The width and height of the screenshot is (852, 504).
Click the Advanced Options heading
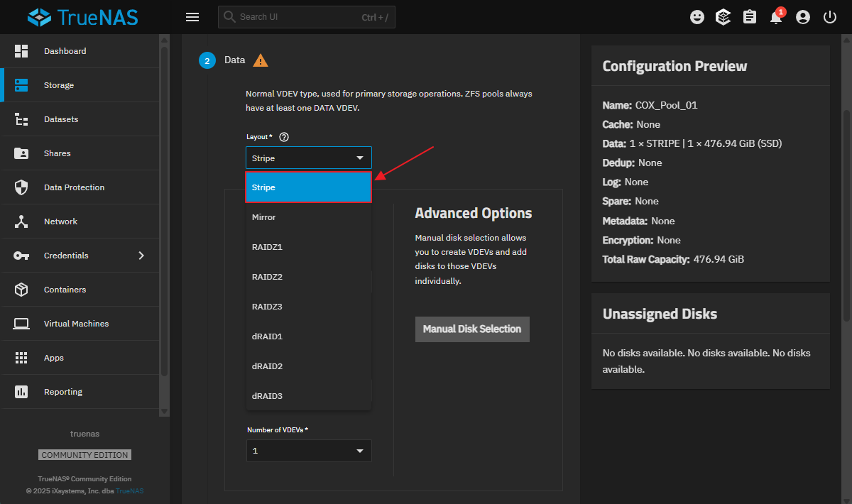pos(474,213)
